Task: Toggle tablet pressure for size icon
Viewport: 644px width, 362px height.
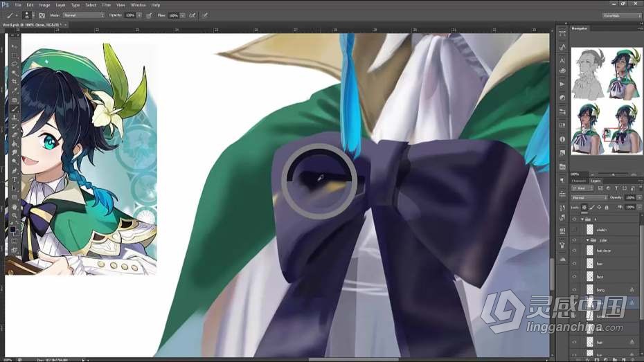Action: tap(204, 15)
